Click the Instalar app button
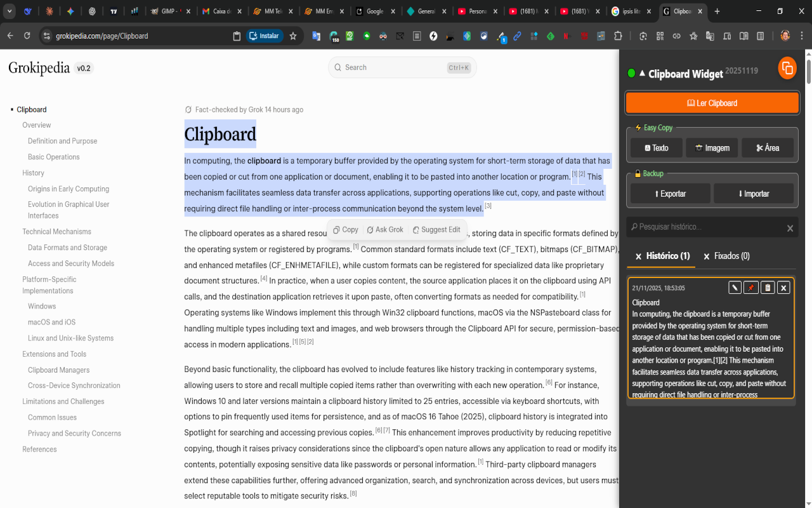 coord(264,36)
